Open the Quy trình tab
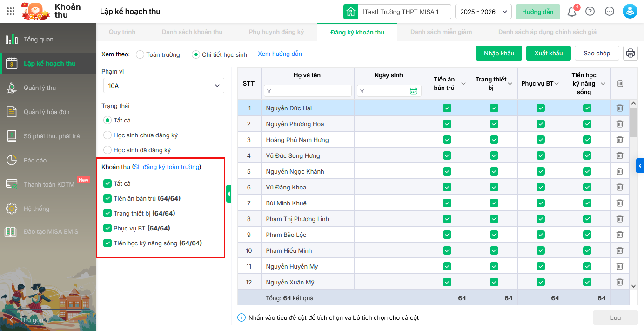Screen dimensions: 644x331 tap(122, 32)
